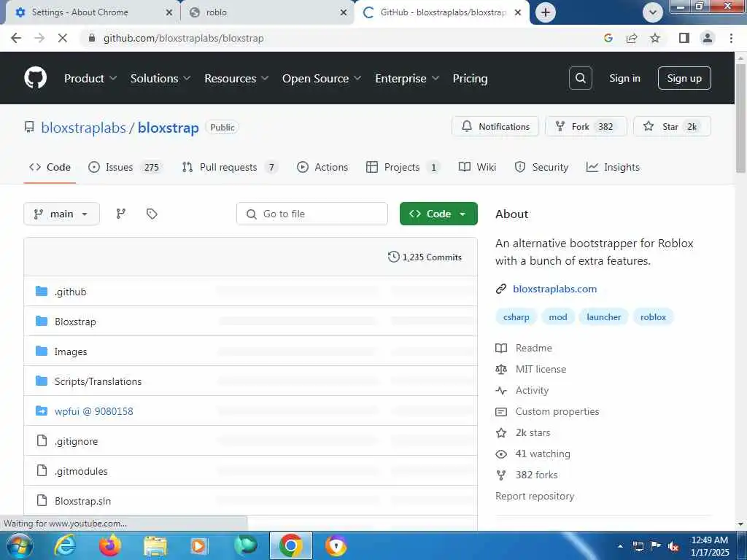This screenshot has width=747, height=560.
Task: Close the Settings - About Chrome tab
Action: [169, 12]
